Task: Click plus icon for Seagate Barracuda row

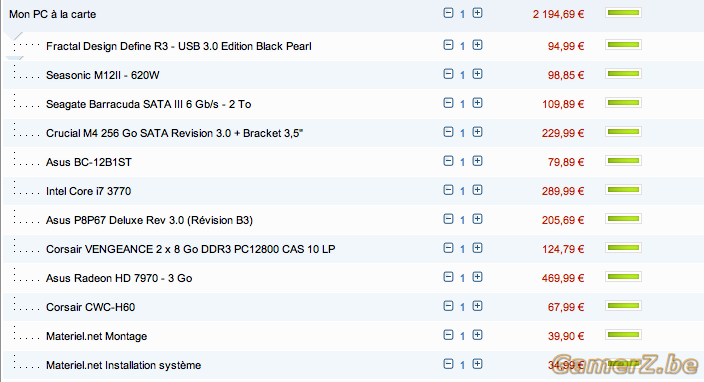Action: click(477, 103)
